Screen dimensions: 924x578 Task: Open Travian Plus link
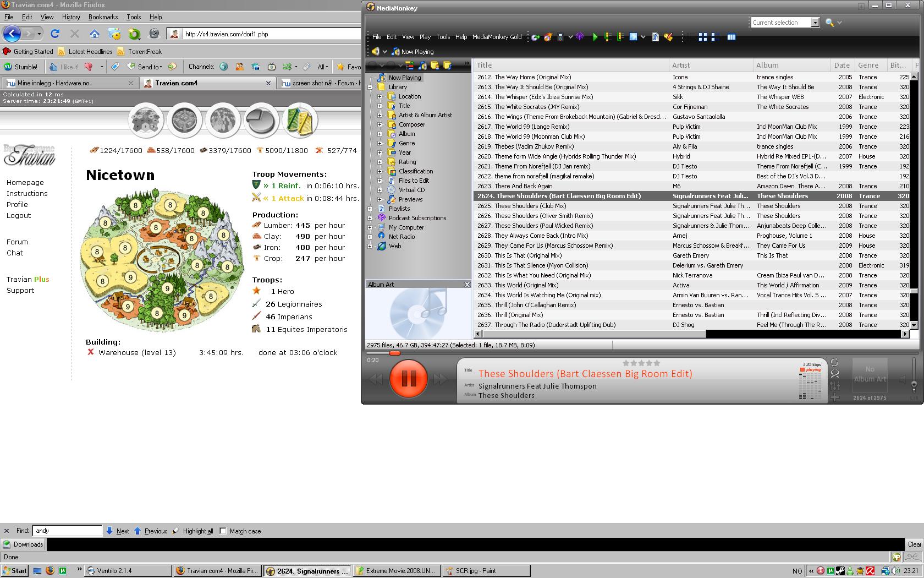click(x=28, y=280)
